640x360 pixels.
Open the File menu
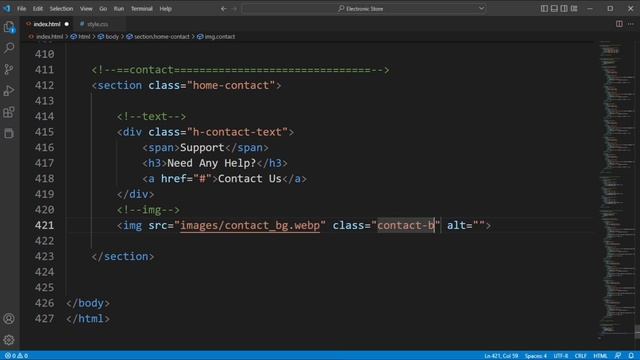point(22,9)
